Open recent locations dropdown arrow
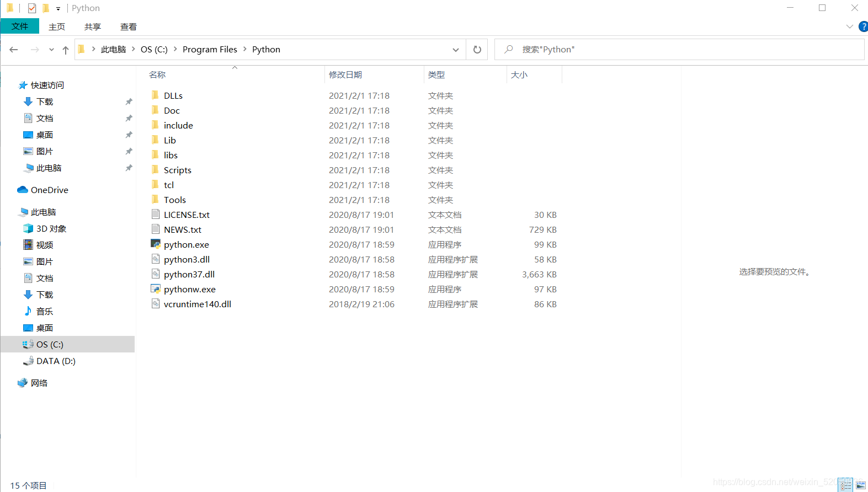The height and width of the screenshot is (492, 868). (x=51, y=50)
